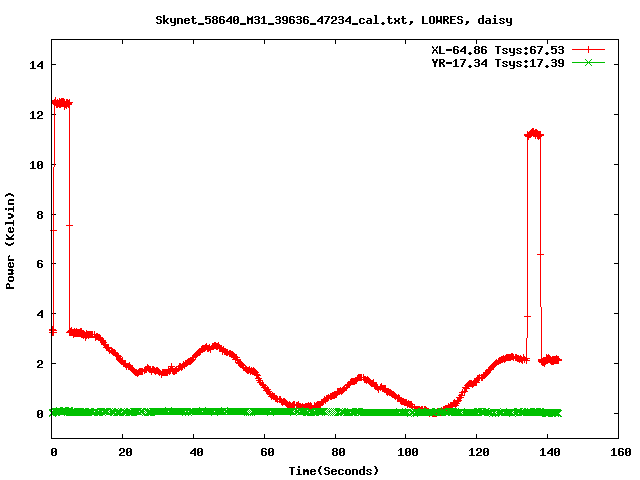Click x-axis tick label 120
640x480 pixels.
(x=479, y=452)
